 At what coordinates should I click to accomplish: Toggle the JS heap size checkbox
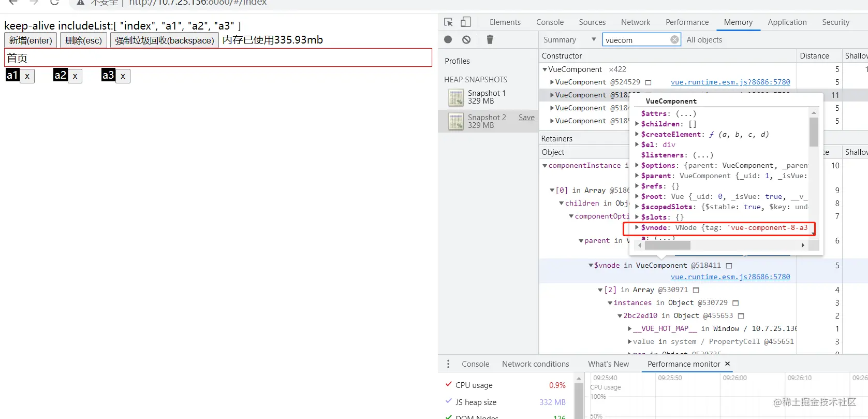449,402
